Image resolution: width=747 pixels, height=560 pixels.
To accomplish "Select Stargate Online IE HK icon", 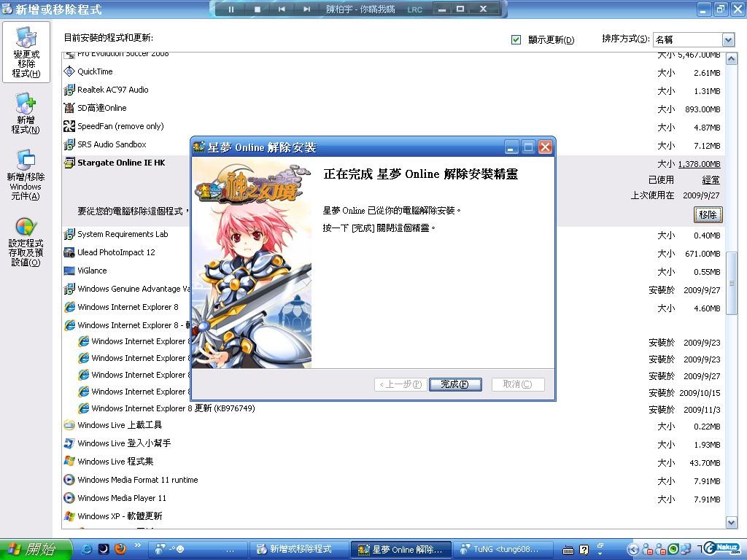I will pos(69,163).
